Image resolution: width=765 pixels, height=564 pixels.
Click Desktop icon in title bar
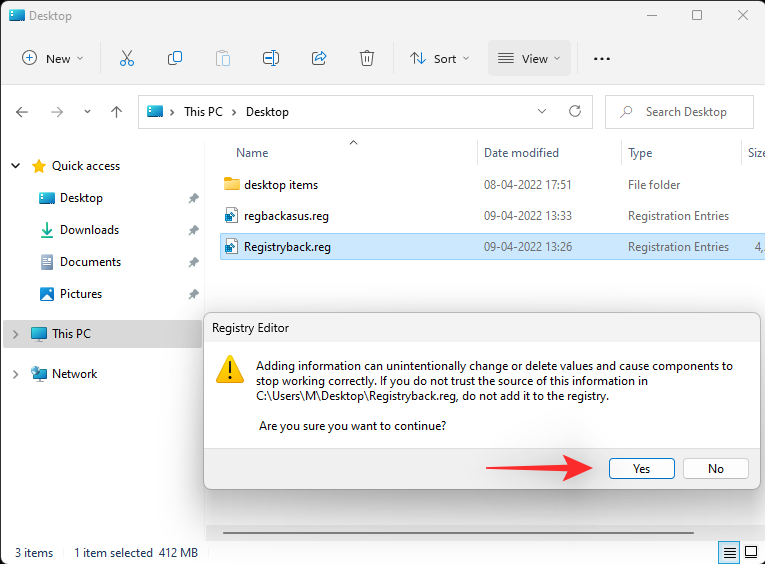tap(17, 15)
